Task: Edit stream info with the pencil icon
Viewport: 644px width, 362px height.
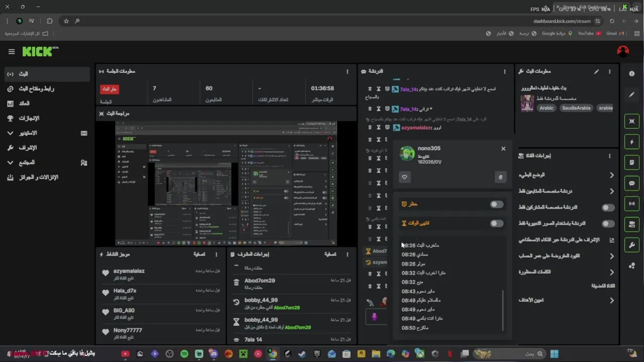Action: click(596, 71)
